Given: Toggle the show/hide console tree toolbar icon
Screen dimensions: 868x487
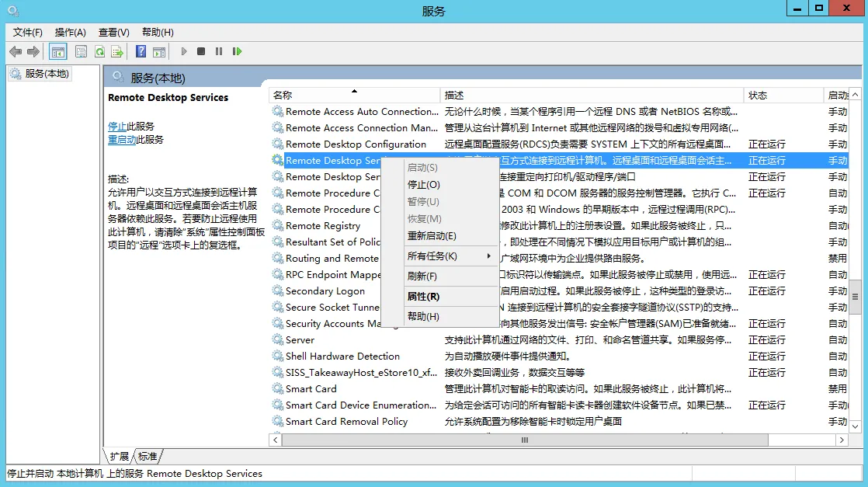Looking at the screenshot, I should point(58,51).
